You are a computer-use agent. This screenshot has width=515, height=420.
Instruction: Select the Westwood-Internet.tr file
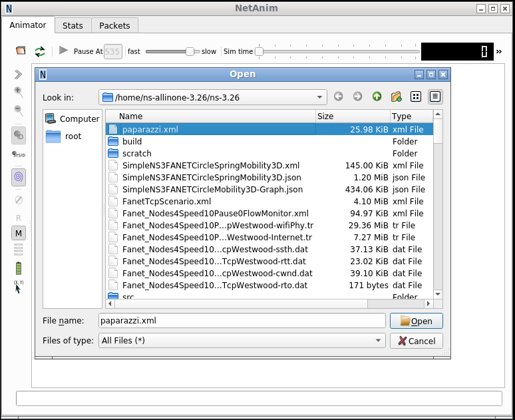tap(269, 237)
